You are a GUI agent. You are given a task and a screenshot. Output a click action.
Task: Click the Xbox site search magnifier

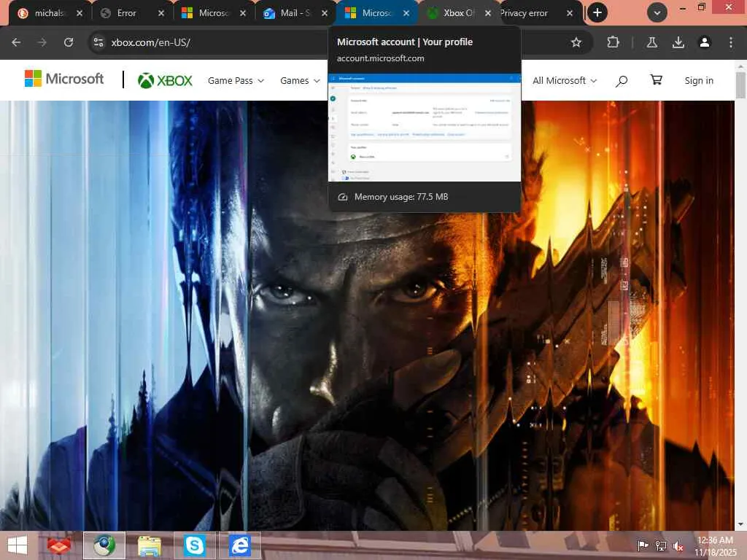621,81
